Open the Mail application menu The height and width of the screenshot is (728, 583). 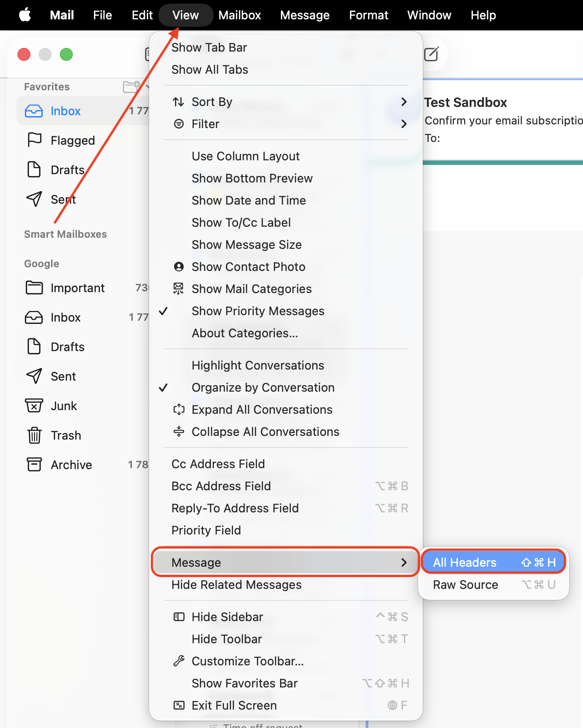(62, 15)
